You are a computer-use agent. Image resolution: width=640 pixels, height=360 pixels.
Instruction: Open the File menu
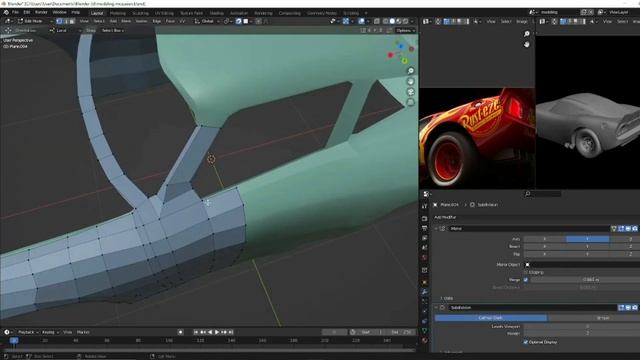tap(15, 12)
